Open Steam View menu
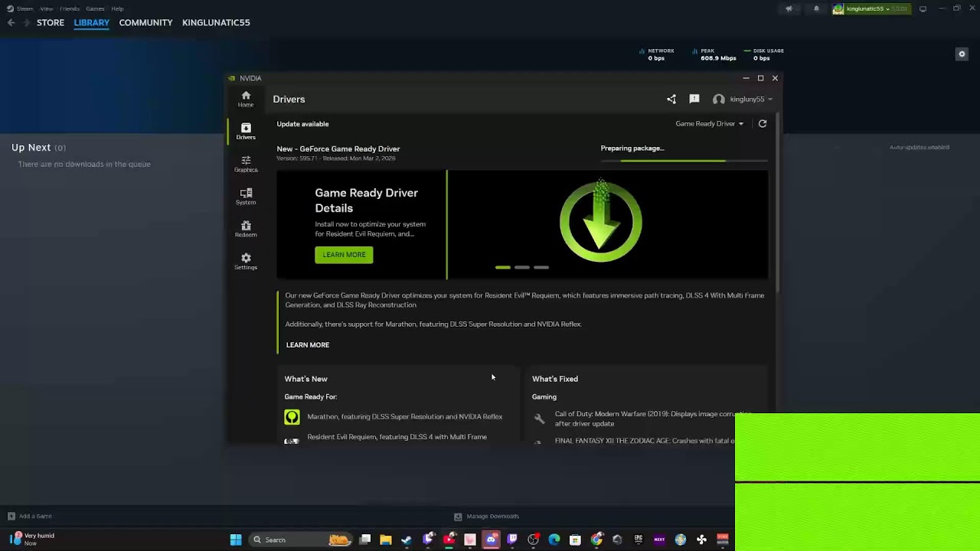 [47, 8]
